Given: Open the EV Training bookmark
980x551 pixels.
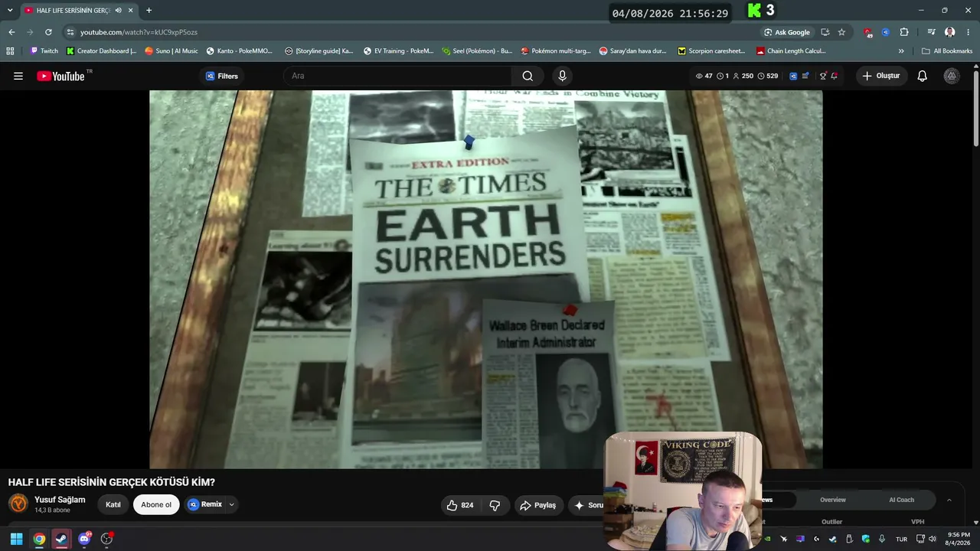Looking at the screenshot, I should [398, 51].
